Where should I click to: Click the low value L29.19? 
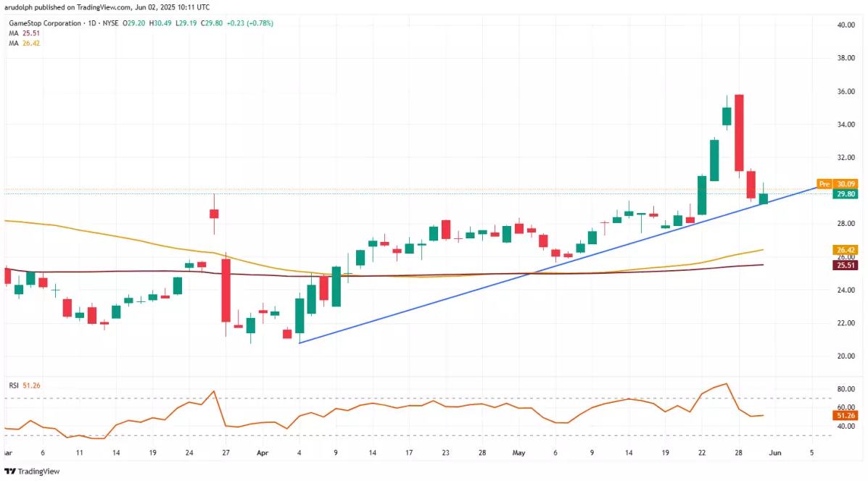[x=186, y=23]
